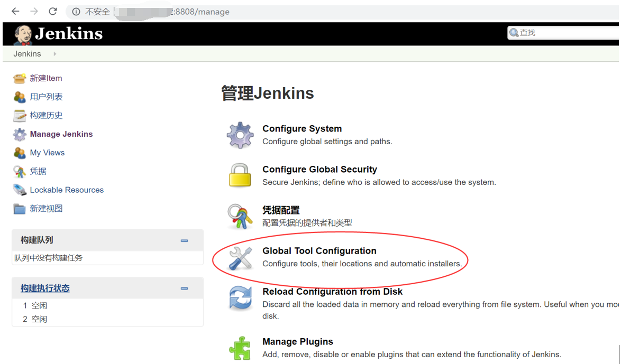This screenshot has height=364, width=621.
Task: Open Configure Global Security link
Action: point(319,170)
